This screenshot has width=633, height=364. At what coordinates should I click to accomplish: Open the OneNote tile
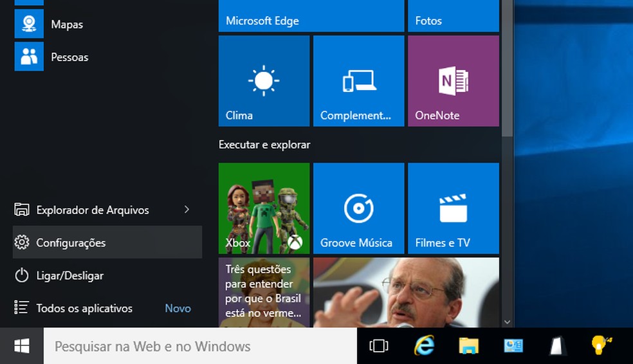(454, 80)
